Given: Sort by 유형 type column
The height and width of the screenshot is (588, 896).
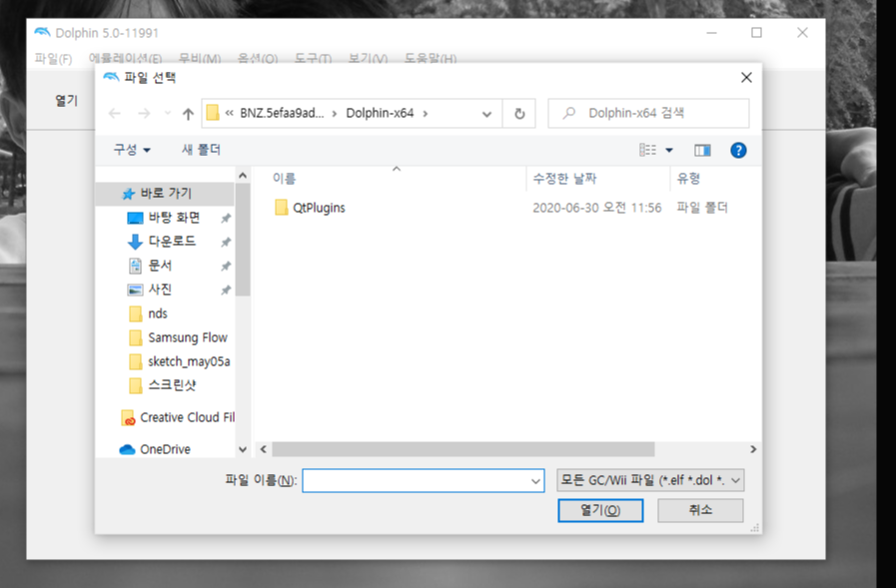Looking at the screenshot, I should click(688, 179).
